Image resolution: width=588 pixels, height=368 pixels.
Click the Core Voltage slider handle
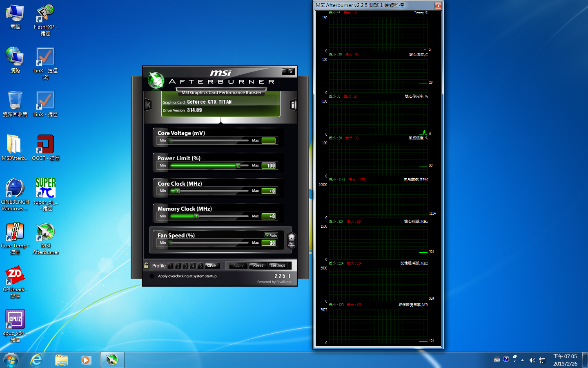(x=171, y=141)
